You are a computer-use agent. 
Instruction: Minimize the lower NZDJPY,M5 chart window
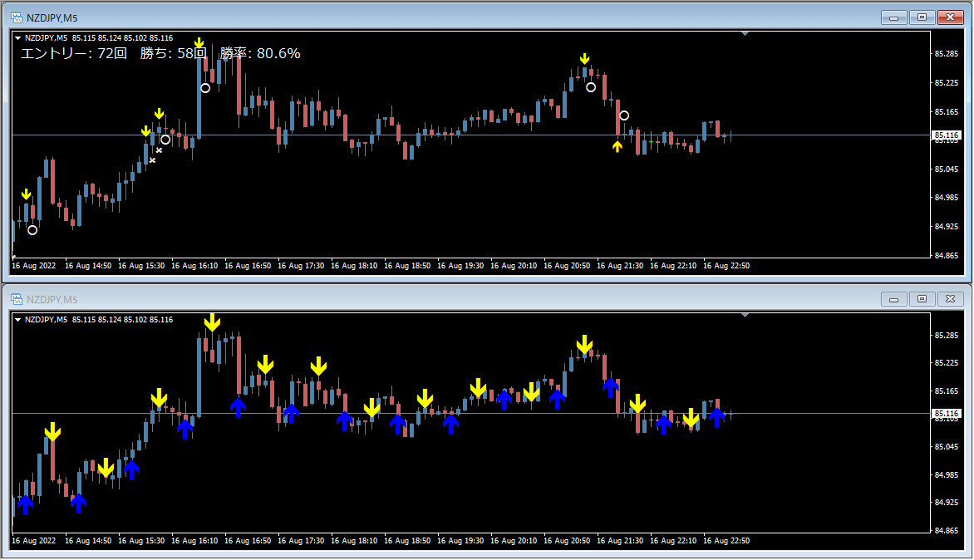click(895, 299)
